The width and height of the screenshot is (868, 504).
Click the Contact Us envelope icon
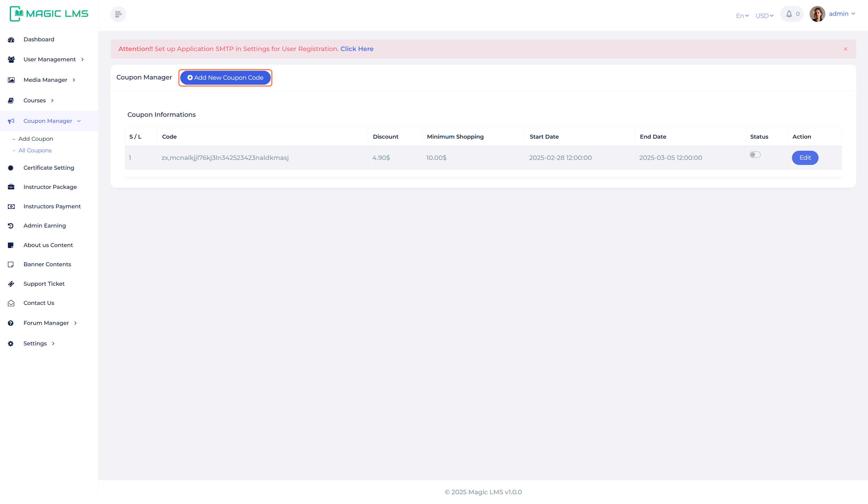pos(11,303)
